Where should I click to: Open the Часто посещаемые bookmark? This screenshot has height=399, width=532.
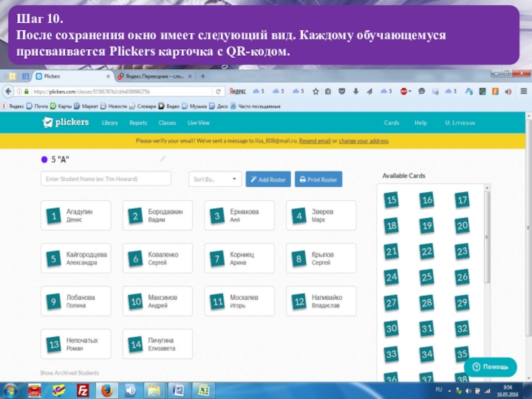(255, 106)
